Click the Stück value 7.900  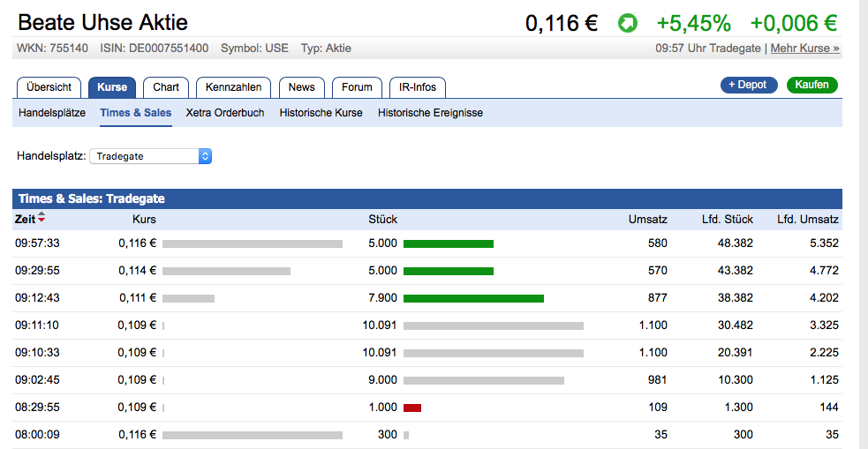coord(383,298)
